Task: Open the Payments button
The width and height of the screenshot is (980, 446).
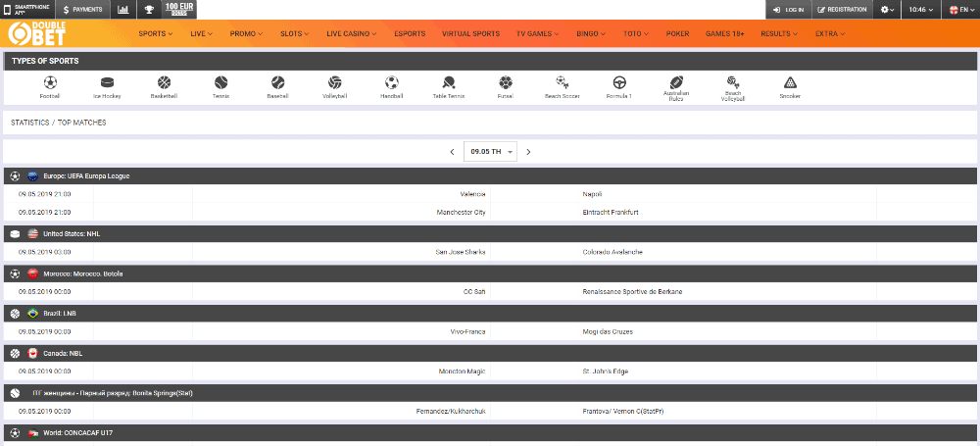Action: click(83, 10)
